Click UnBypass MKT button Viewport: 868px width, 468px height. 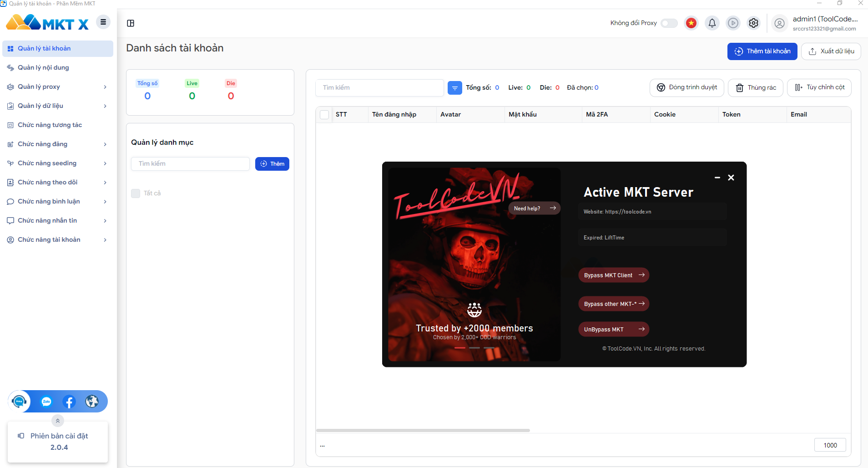point(614,329)
